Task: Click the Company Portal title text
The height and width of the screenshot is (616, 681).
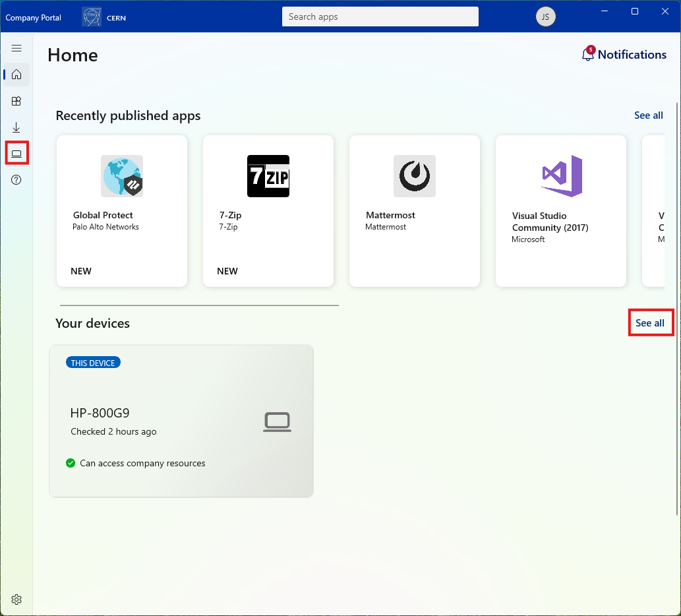Action: 33,18
